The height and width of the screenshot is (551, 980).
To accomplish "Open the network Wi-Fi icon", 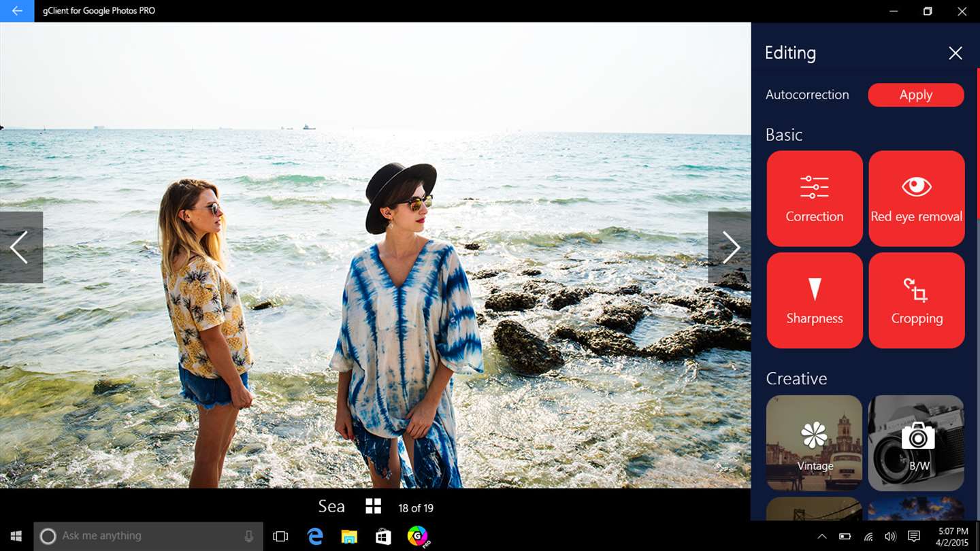I will click(x=868, y=536).
